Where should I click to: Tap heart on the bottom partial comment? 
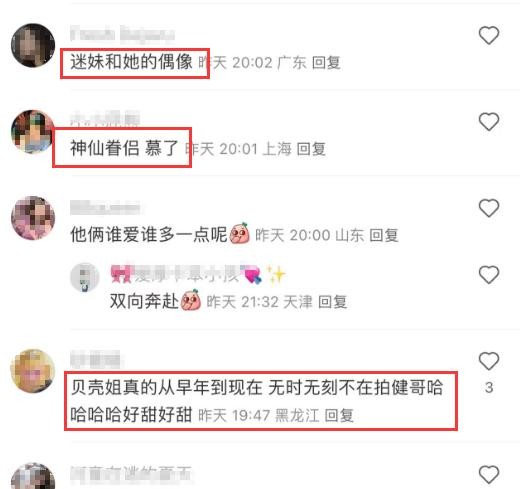pos(489,474)
